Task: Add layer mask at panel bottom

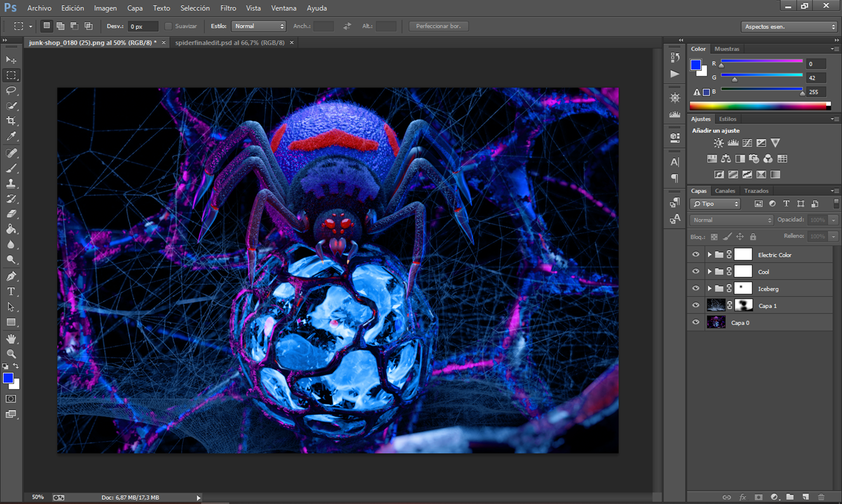Action: [x=758, y=497]
